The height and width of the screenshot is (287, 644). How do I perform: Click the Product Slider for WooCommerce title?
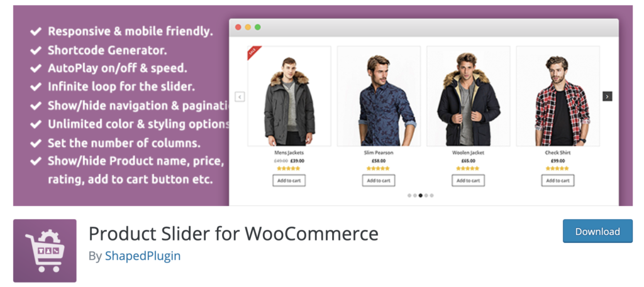[233, 234]
